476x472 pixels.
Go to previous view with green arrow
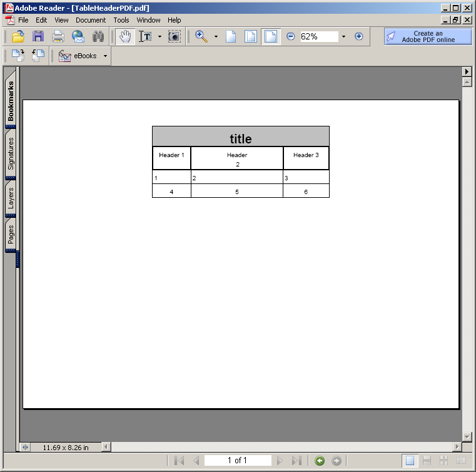[x=320, y=461]
